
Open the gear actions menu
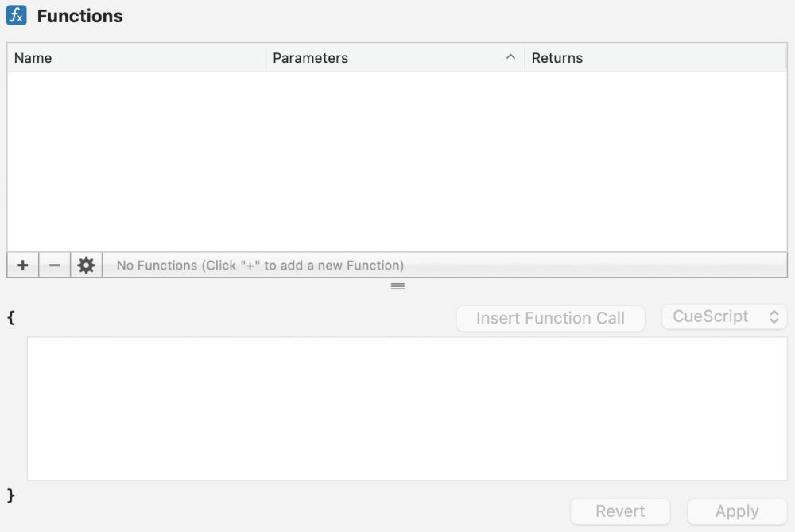tap(86, 266)
